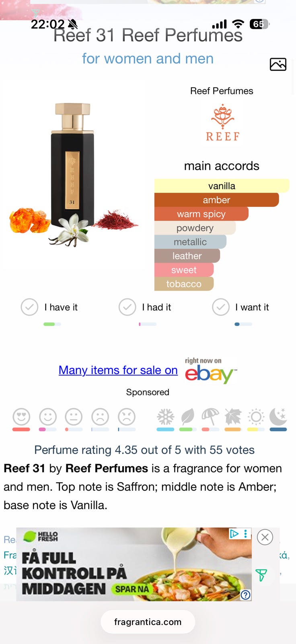Close the HelloFresh ad banner
The image size is (296, 644).
point(265,537)
